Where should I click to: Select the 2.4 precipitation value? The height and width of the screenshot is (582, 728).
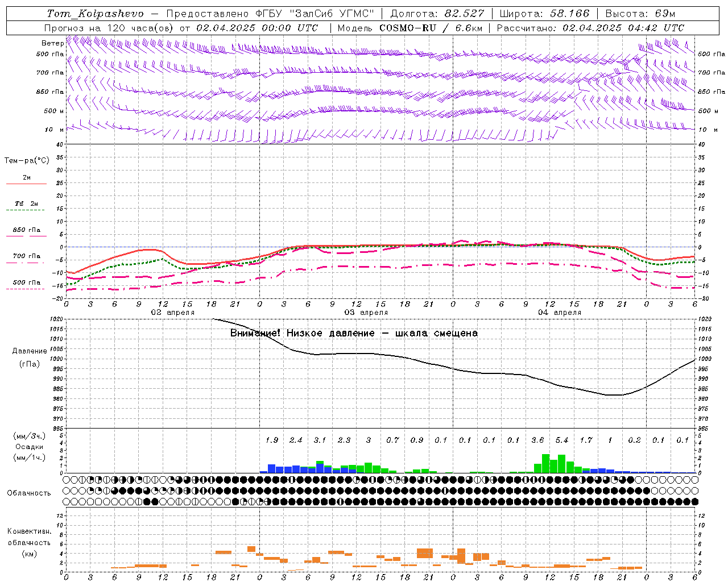[x=296, y=440]
